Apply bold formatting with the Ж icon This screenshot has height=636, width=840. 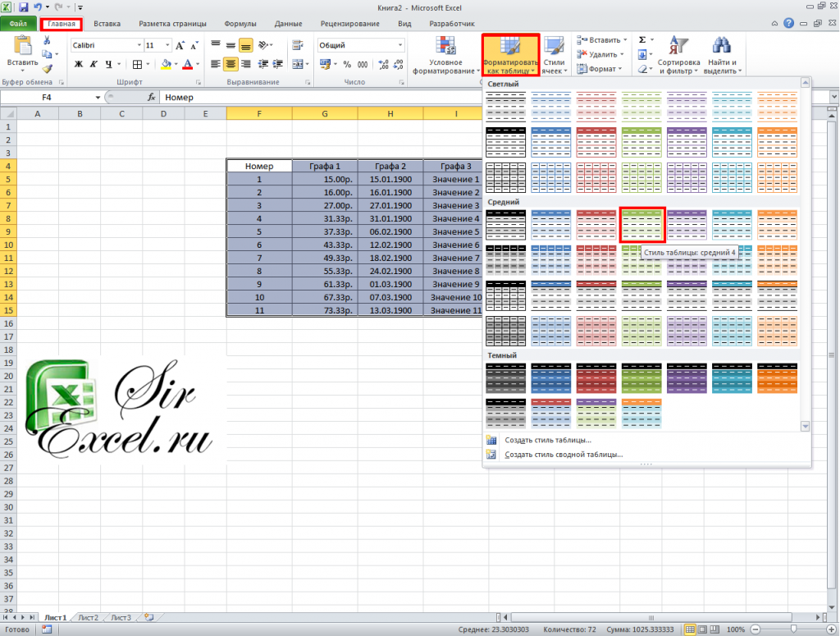pos(79,63)
